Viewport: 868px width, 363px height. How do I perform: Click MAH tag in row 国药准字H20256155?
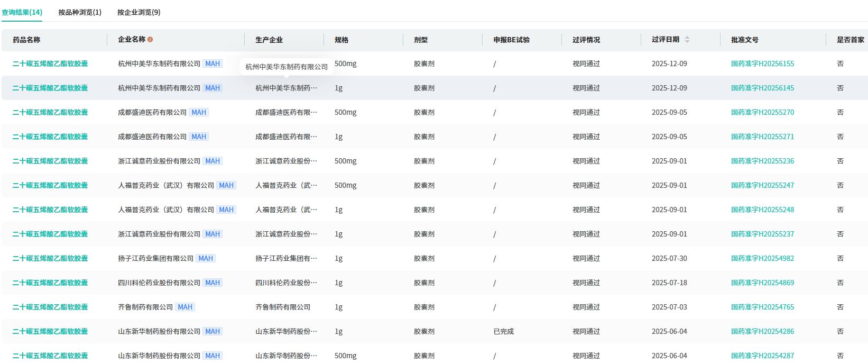click(x=213, y=63)
